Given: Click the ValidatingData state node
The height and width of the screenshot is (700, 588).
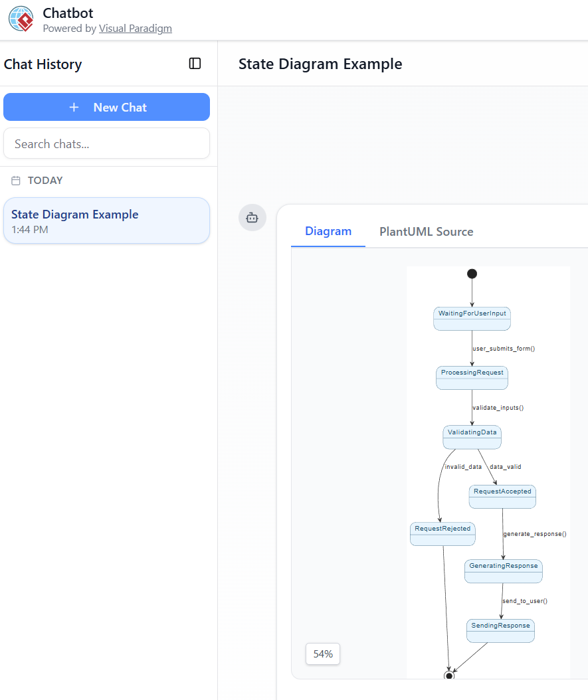Looking at the screenshot, I should point(472,437).
